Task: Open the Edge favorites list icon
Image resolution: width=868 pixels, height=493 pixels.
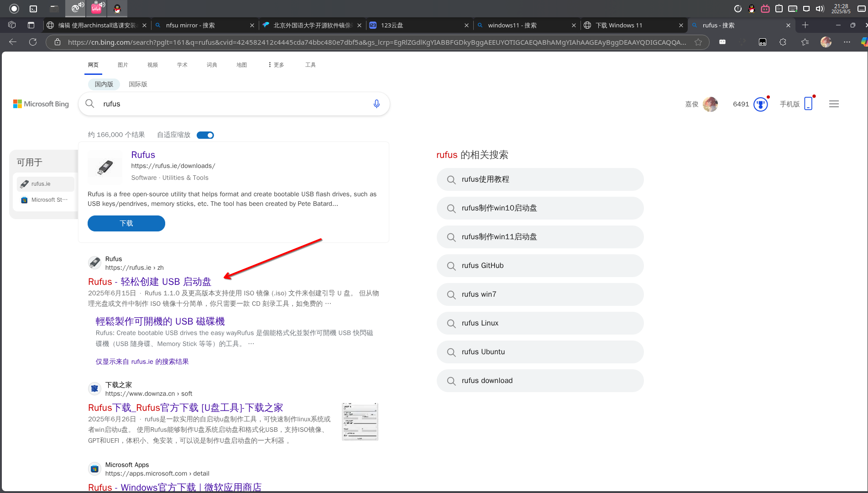Action: 805,42
